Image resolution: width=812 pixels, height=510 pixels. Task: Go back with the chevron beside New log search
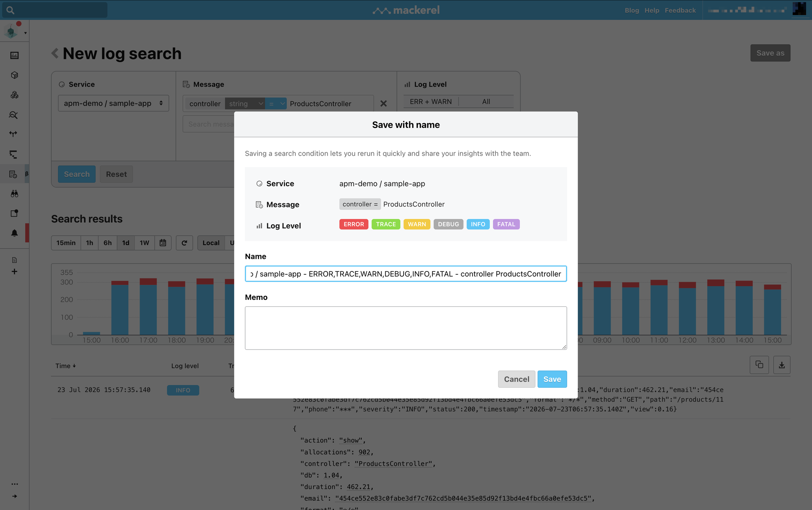click(x=55, y=53)
